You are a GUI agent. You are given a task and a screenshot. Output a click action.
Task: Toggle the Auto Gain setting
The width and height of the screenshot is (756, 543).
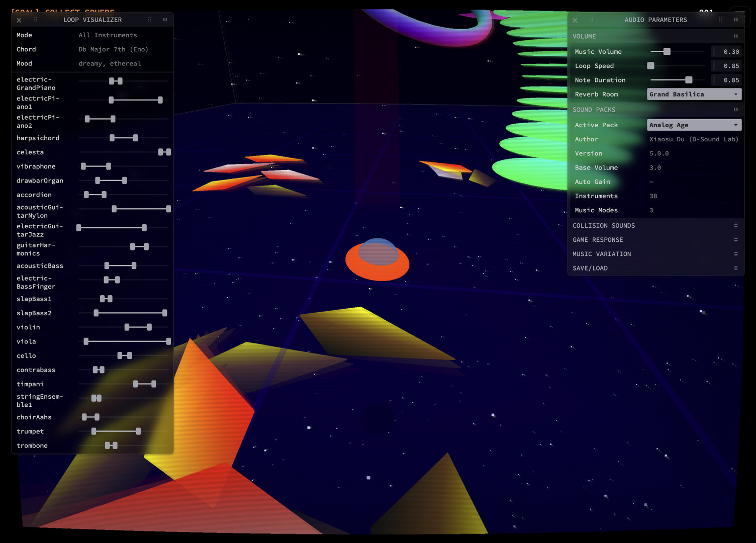(651, 182)
